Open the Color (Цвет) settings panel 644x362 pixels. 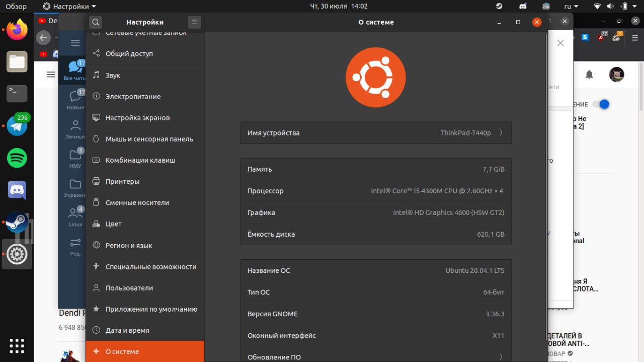coord(145,224)
